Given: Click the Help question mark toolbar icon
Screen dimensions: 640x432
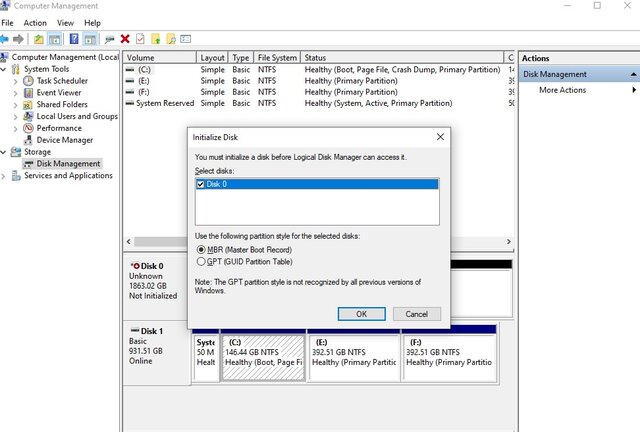Looking at the screenshot, I should tap(72, 39).
